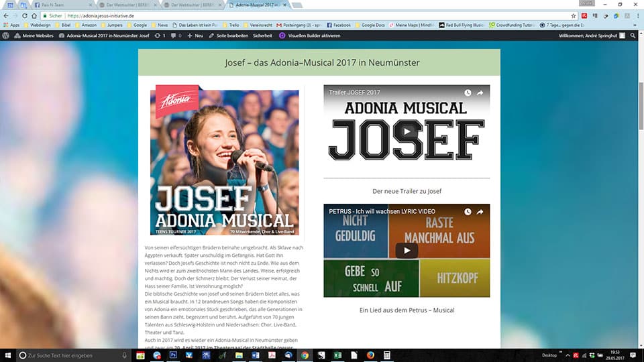The height and width of the screenshot is (362, 644).
Task: Open the browser home page icon
Action: (34, 15)
